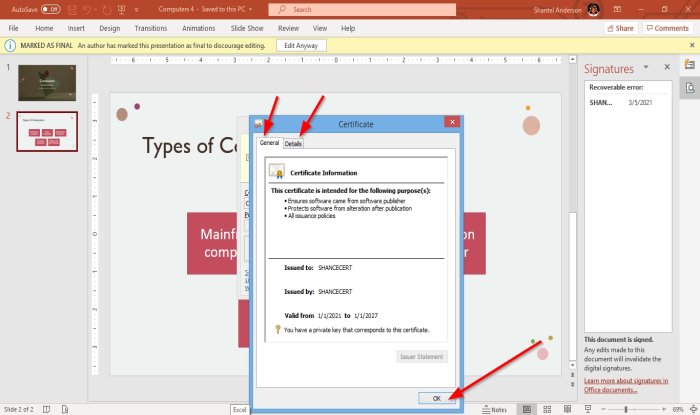Open the file name save location dropdown
The height and width of the screenshot is (415, 700).
pos(250,9)
